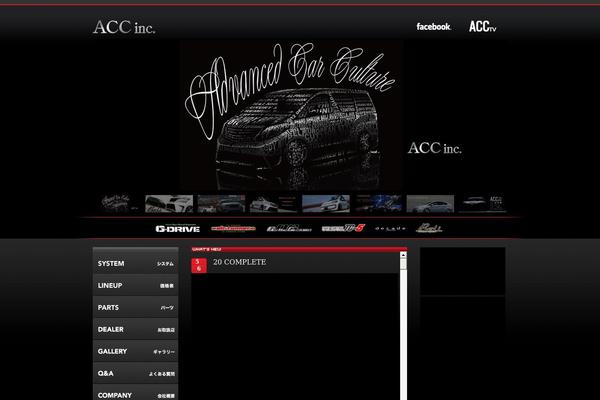Open the G-DRIVE brand logo
Screen dimensions: 600x400
click(178, 229)
